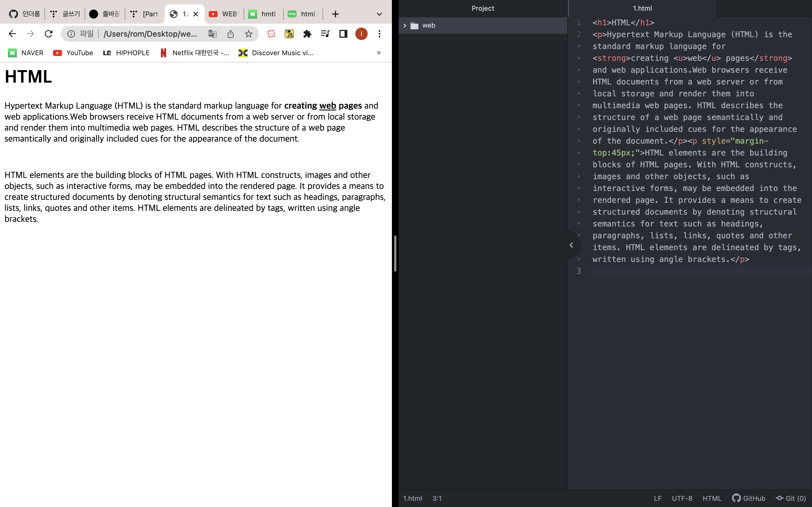Open the 1.html editor tab
The height and width of the screenshot is (507, 812).
pos(642,8)
